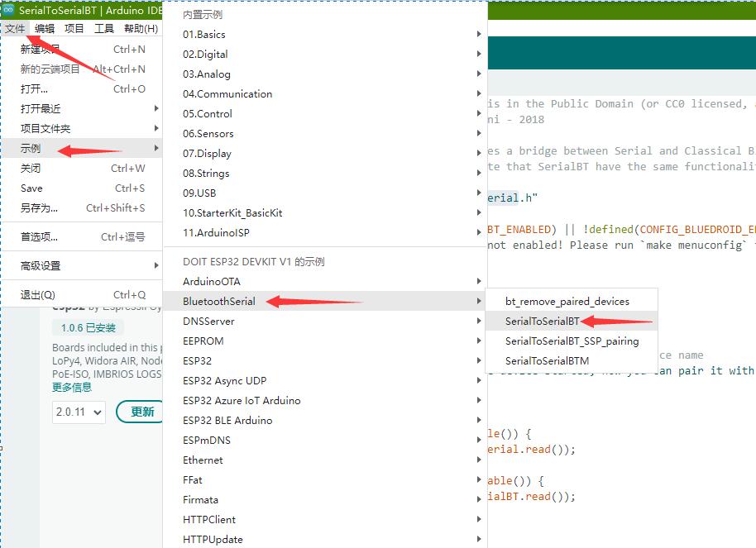Select 打开... menu entry

[x=83, y=88]
